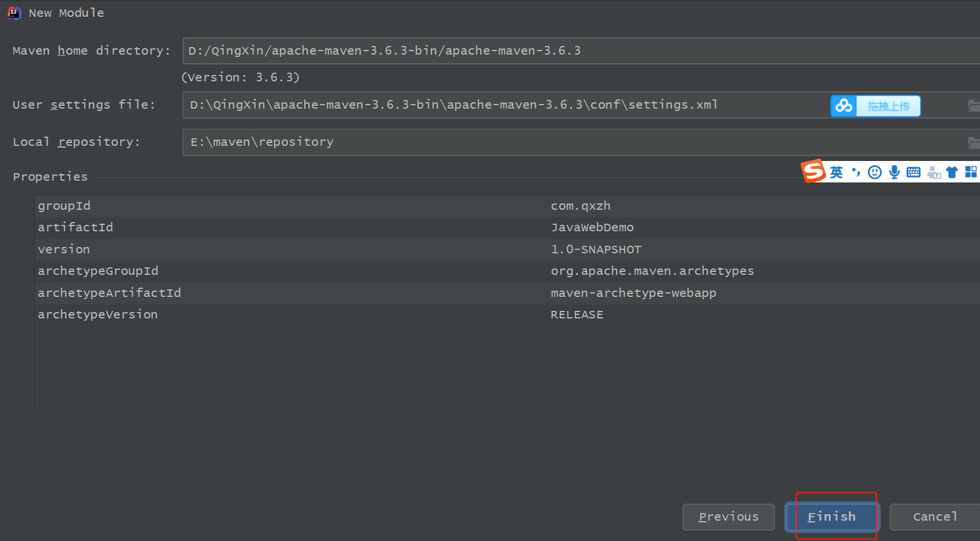Click the microphone voice input icon
The height and width of the screenshot is (541, 980).
pyautogui.click(x=894, y=172)
